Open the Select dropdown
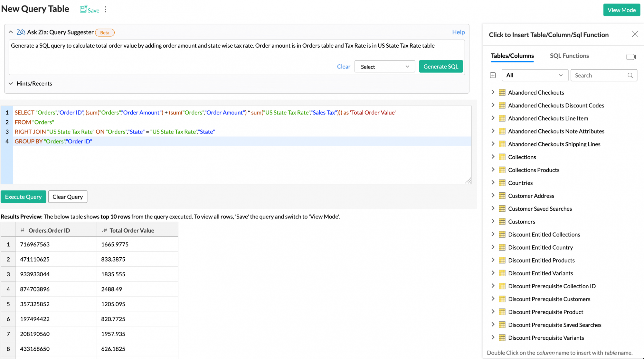 click(x=384, y=67)
